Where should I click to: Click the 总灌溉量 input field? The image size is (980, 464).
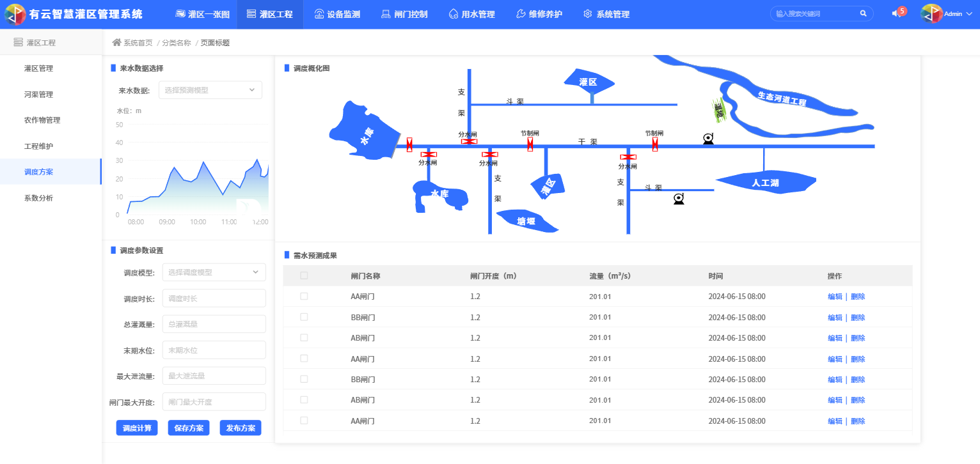tap(214, 324)
